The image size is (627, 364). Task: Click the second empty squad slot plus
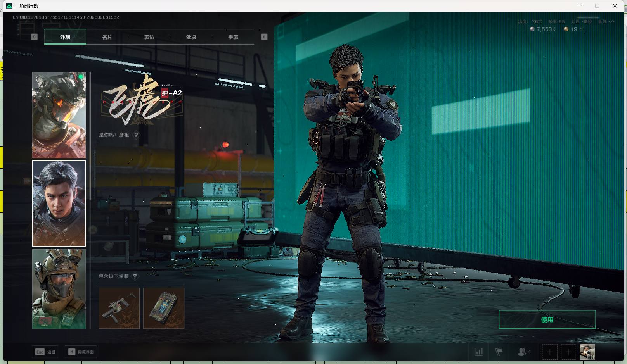(x=568, y=352)
